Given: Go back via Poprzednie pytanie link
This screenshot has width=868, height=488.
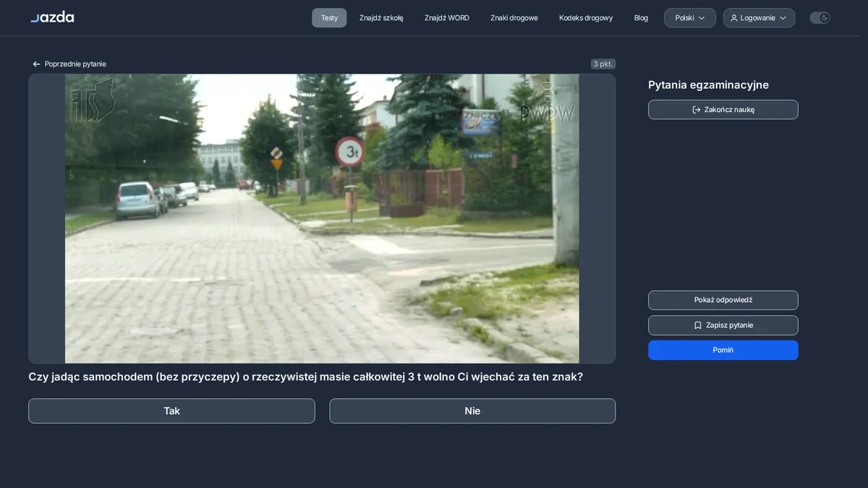Looking at the screenshot, I should pos(69,64).
